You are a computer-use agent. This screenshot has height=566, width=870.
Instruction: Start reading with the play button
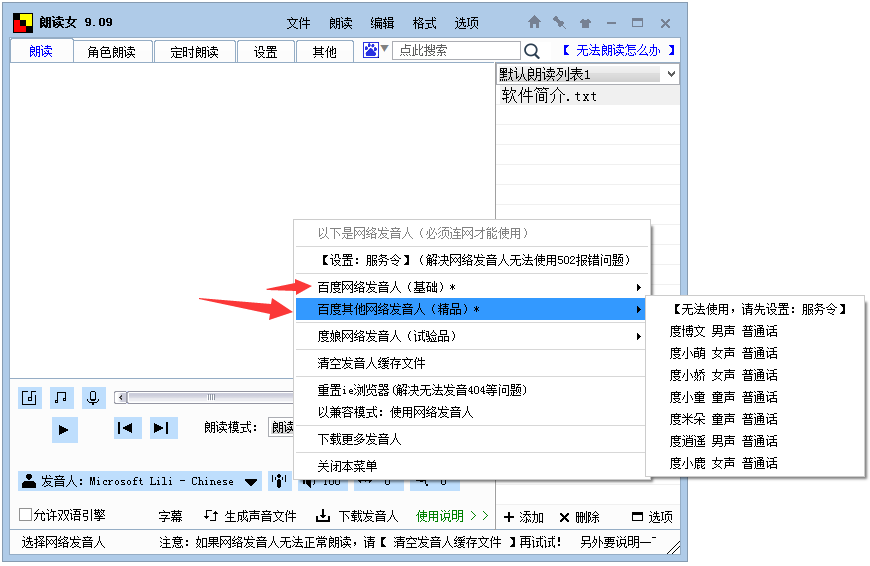tap(64, 429)
